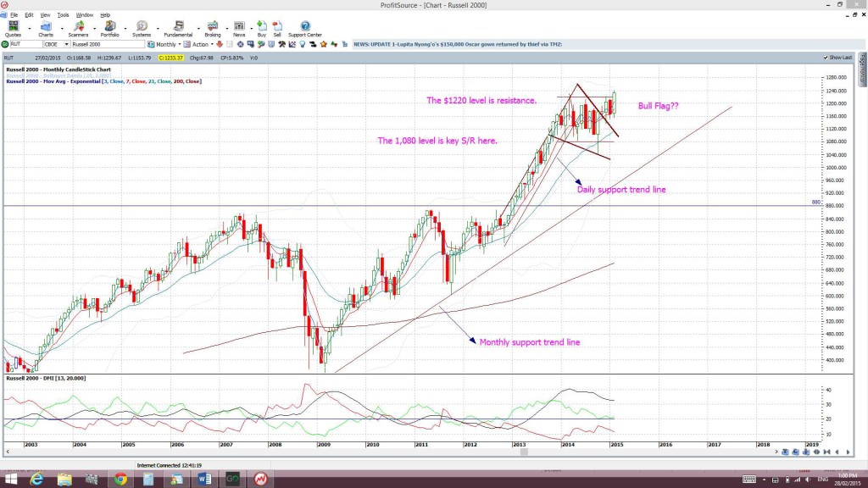Expand the Fundamental dropdown arrow
Viewport: 868px width, 488px height.
(198, 28)
